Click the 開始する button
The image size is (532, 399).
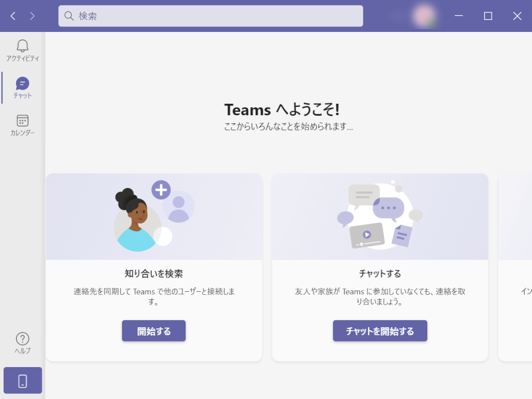[154, 331]
